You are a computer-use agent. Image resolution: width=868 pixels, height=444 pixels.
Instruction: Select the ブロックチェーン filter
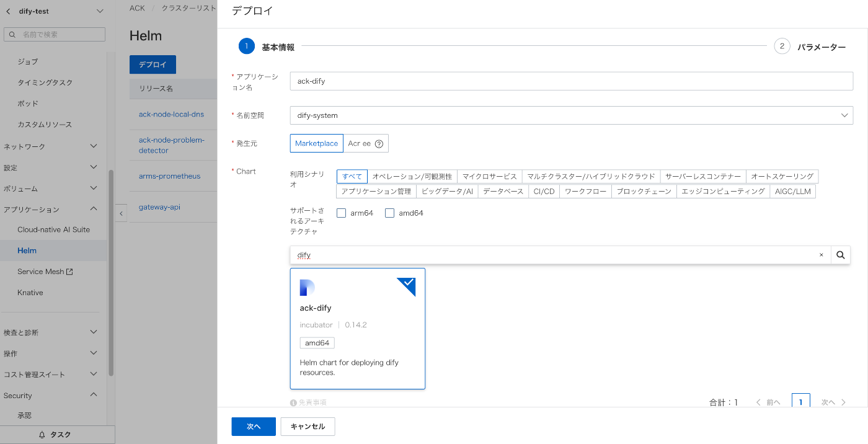click(644, 192)
